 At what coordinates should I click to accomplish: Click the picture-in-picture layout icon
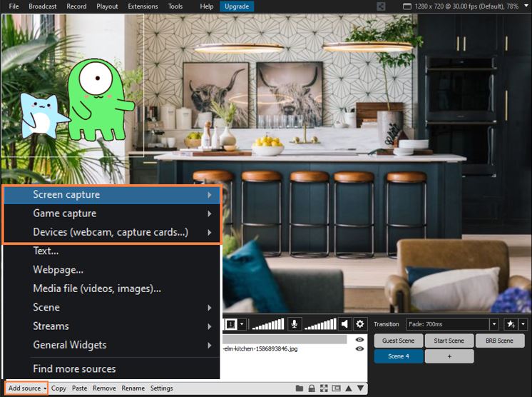point(336,388)
